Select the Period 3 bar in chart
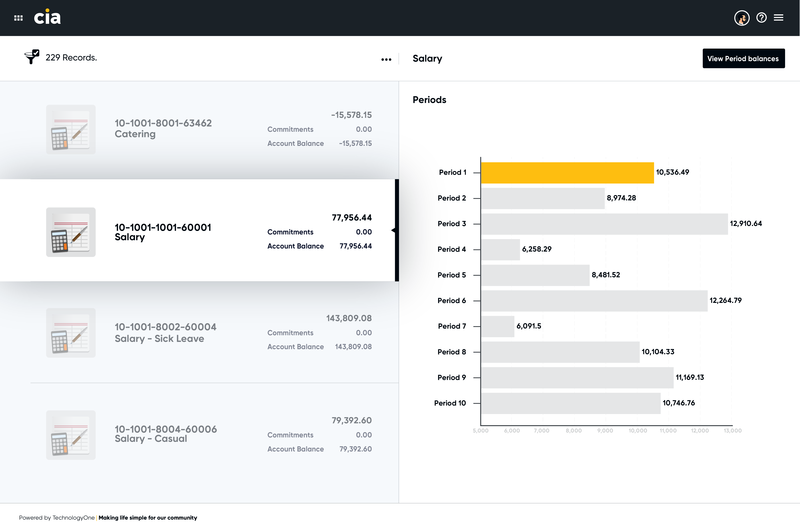The height and width of the screenshot is (532, 800). coord(604,224)
